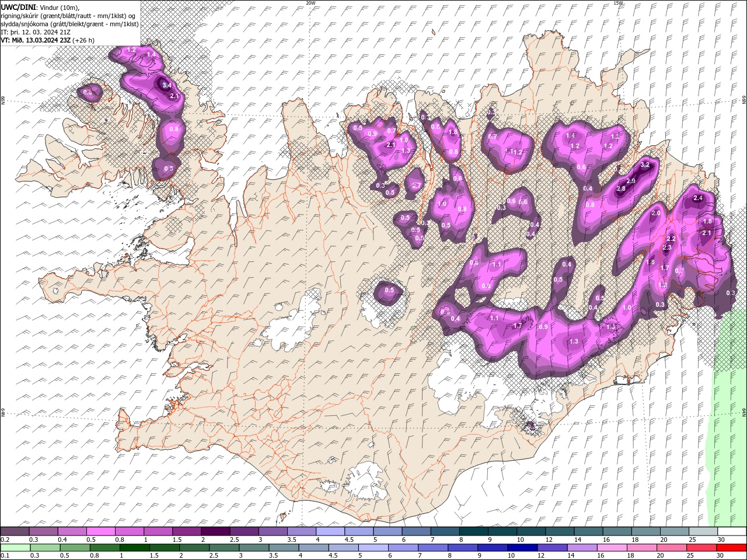Select the light lavender snow swatch starting at 4

pos(330,531)
